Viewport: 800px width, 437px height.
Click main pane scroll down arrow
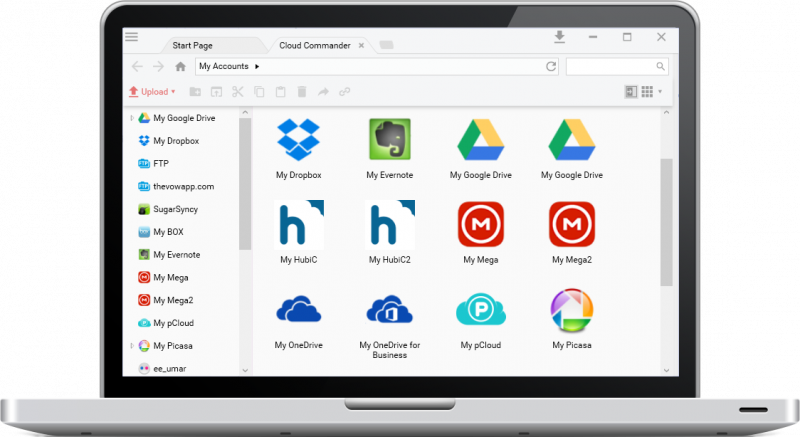[x=666, y=371]
